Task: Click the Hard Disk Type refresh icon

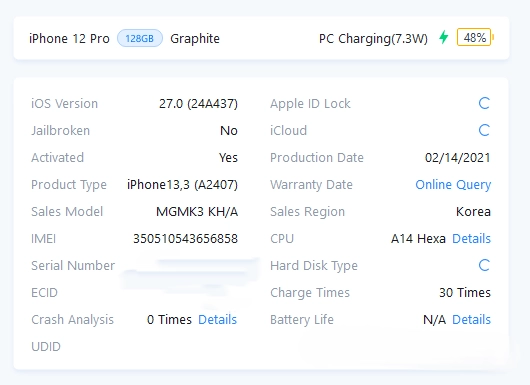Action: [484, 265]
